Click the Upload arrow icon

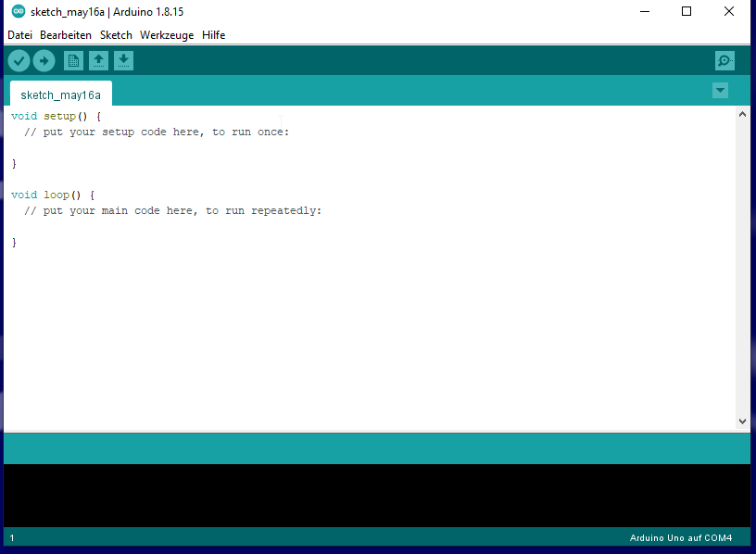[x=44, y=61]
